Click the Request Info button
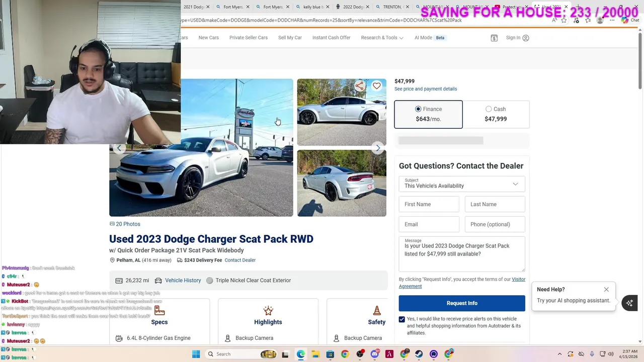This screenshot has height=362, width=644. (462, 303)
